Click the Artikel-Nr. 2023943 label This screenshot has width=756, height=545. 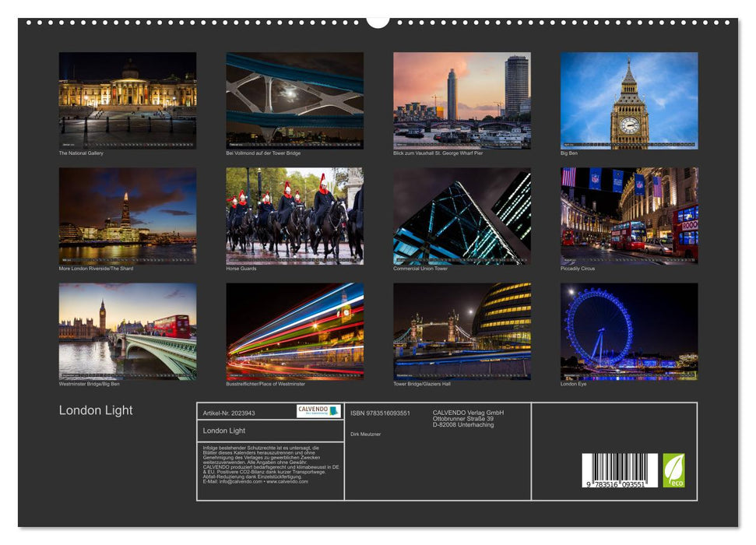coord(229,413)
